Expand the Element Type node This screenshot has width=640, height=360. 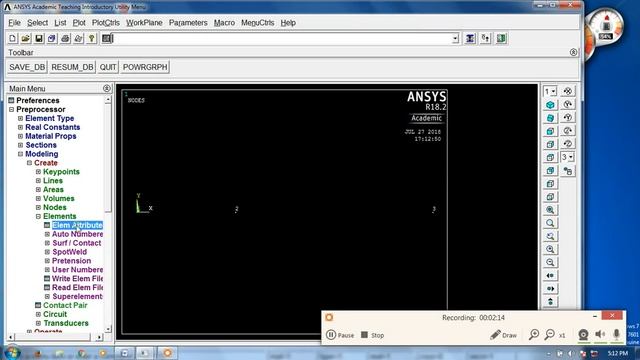click(20, 118)
